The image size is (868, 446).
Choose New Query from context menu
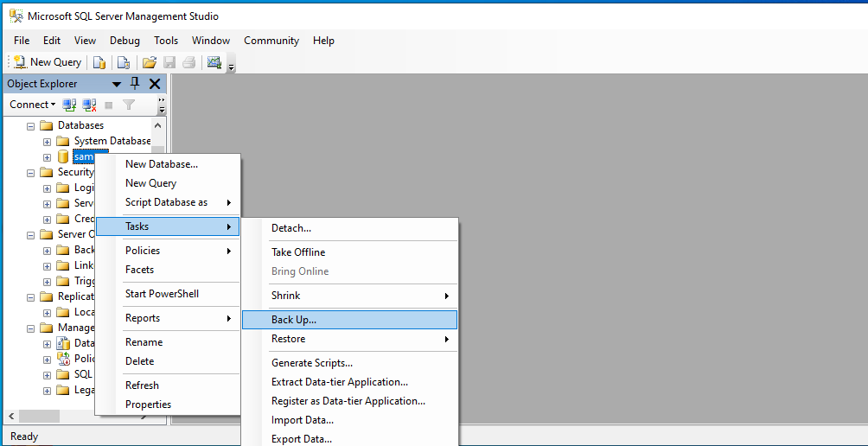tap(168, 183)
